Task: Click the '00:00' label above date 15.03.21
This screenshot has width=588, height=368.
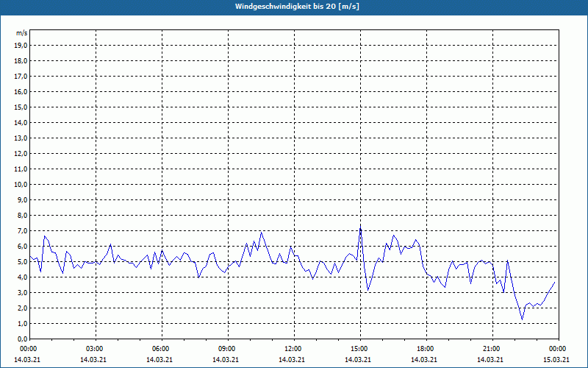Action: pos(558,349)
